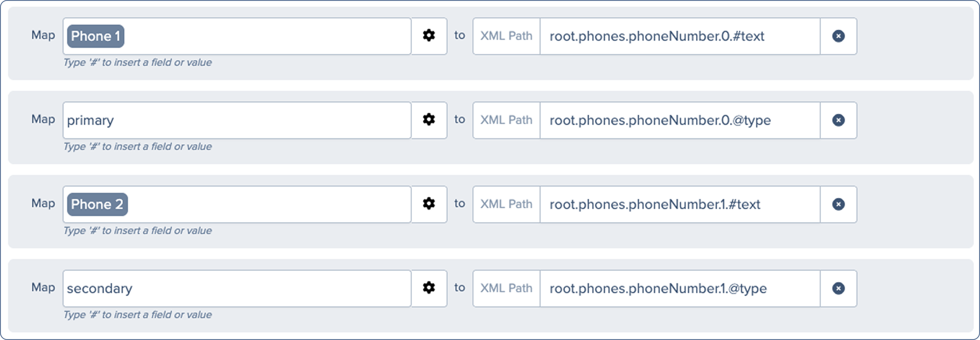This screenshot has height=340, width=980.
Task: Open gear settings for Phone 2 mapping
Action: [x=429, y=204]
